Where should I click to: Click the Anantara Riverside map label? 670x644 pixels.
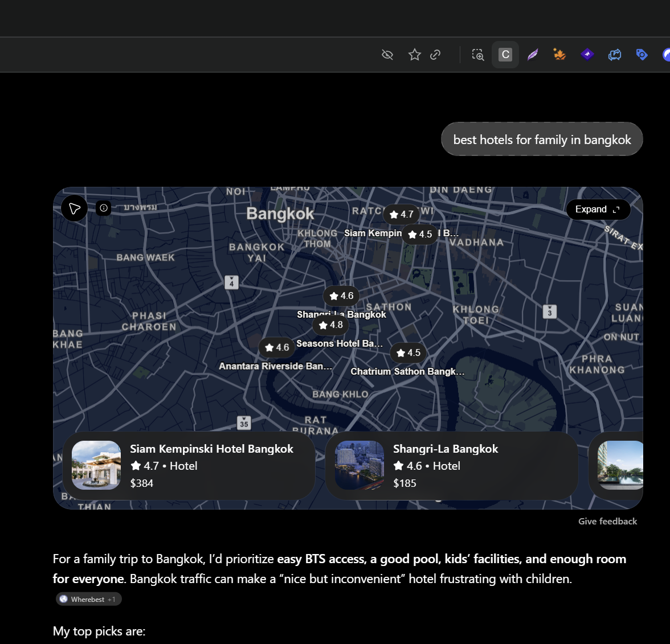coord(275,367)
